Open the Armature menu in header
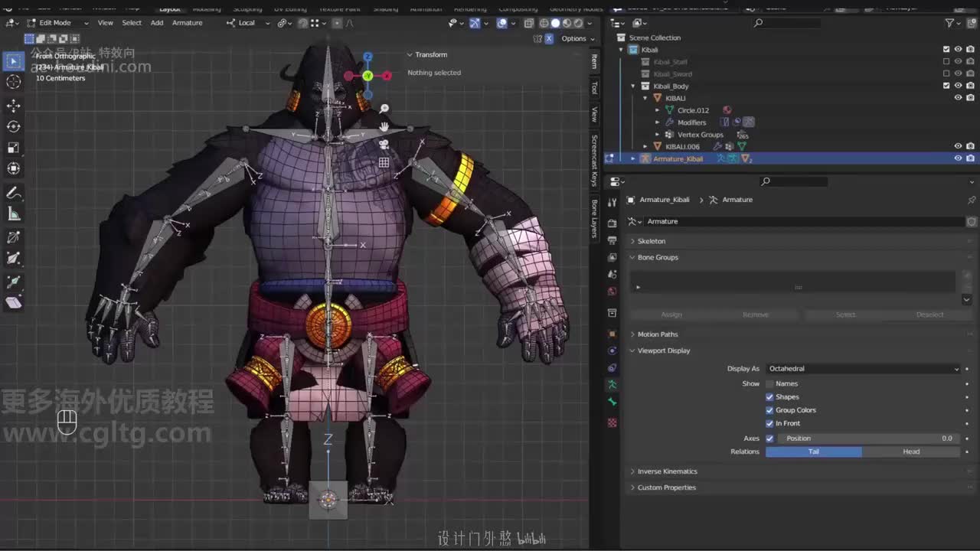This screenshot has width=980, height=551. tap(187, 23)
